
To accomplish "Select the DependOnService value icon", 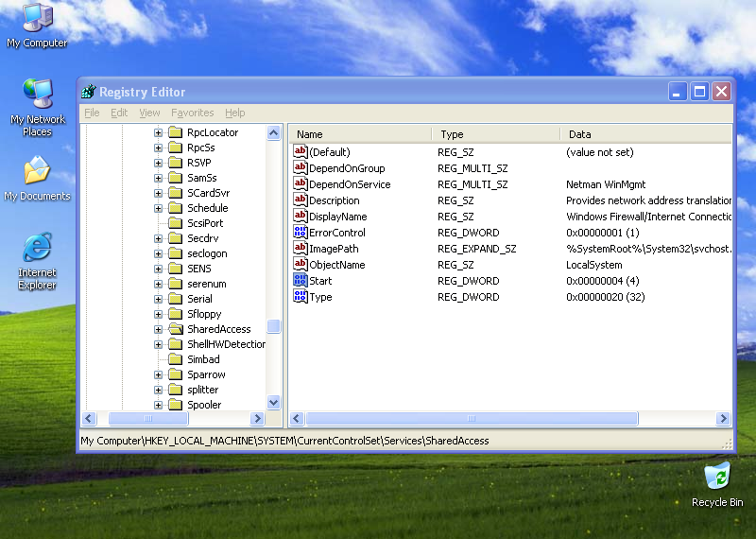I will 300,183.
